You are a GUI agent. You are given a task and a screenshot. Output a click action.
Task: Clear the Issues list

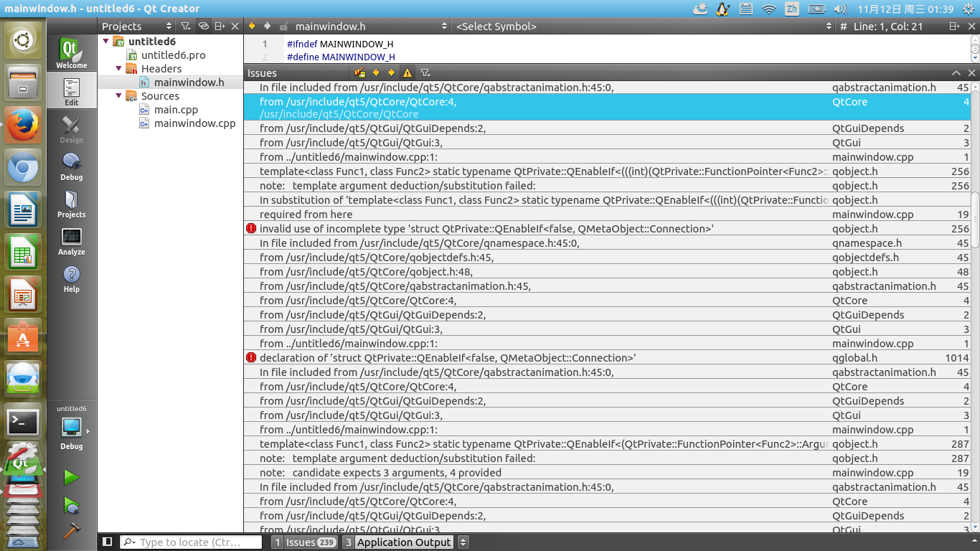click(x=360, y=72)
